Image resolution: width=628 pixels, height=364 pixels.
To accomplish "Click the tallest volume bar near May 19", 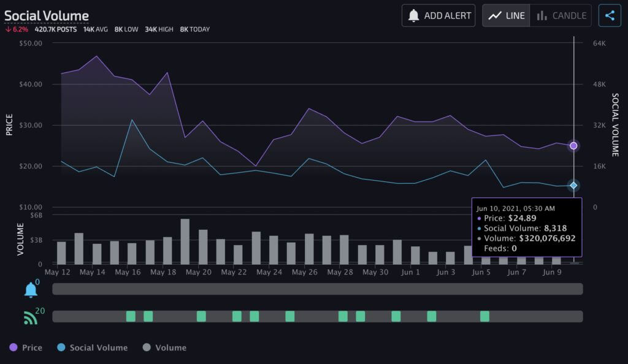I will (x=185, y=241).
